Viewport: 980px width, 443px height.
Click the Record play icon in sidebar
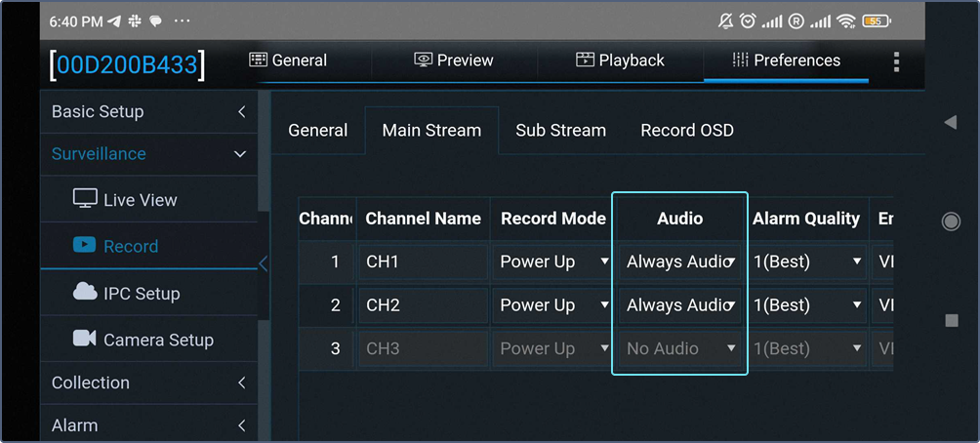point(85,246)
